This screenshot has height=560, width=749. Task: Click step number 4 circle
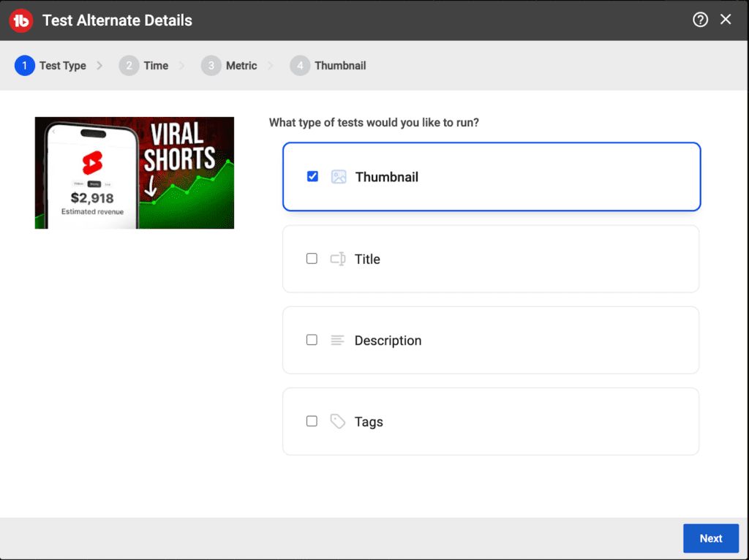(x=299, y=66)
